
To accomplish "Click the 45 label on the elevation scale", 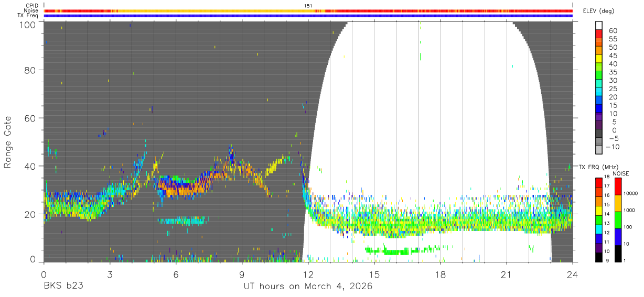I will pos(612,56).
